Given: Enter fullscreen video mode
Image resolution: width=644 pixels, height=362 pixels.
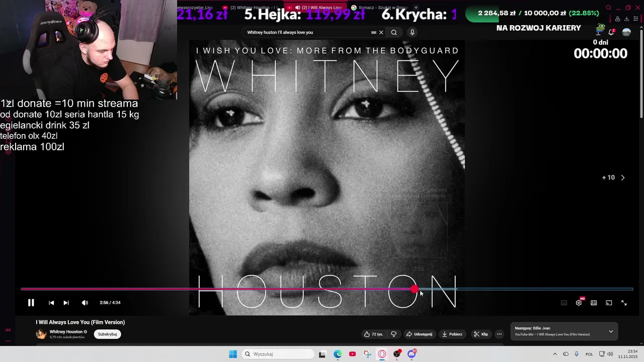Looking at the screenshot, I should click(x=624, y=303).
